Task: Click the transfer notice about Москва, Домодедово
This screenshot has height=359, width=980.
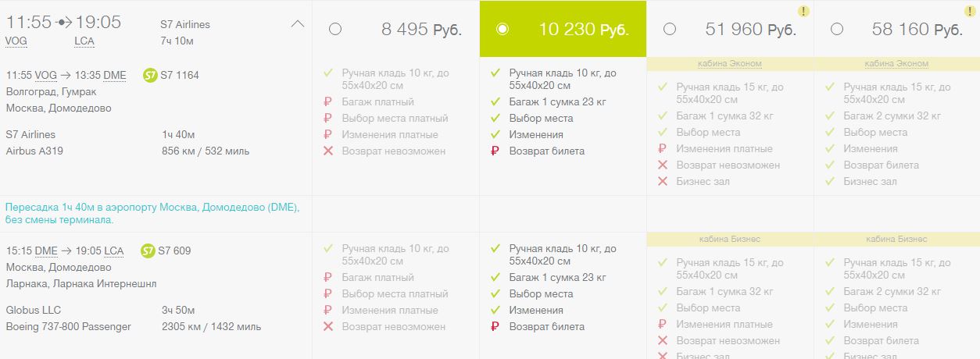Action: (x=152, y=214)
